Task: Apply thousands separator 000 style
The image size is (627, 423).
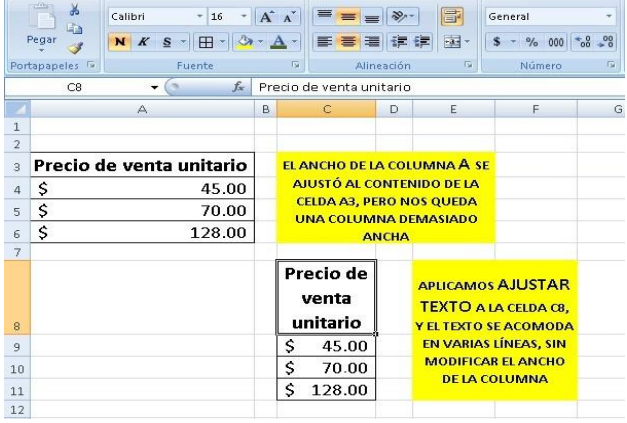Action: pyautogui.click(x=556, y=42)
